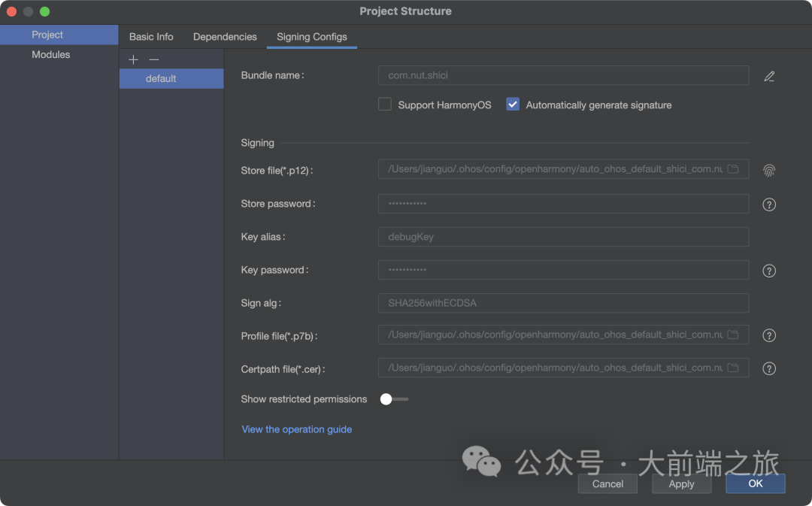
Task: Click the help icon beside Profile file
Action: click(769, 335)
